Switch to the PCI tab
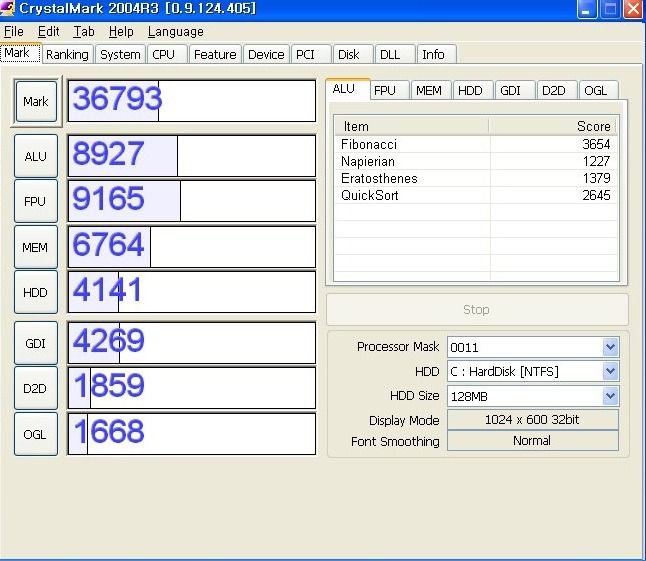The width and height of the screenshot is (646, 561). (311, 54)
